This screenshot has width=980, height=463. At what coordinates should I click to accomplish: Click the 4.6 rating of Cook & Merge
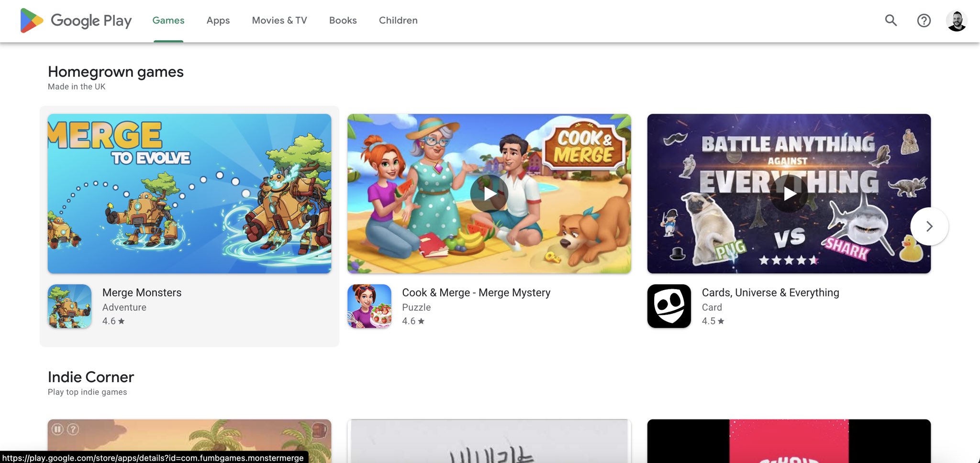[413, 321]
